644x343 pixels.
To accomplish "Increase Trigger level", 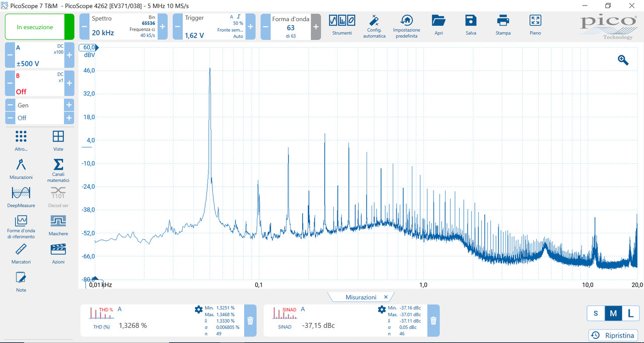I will [x=250, y=27].
